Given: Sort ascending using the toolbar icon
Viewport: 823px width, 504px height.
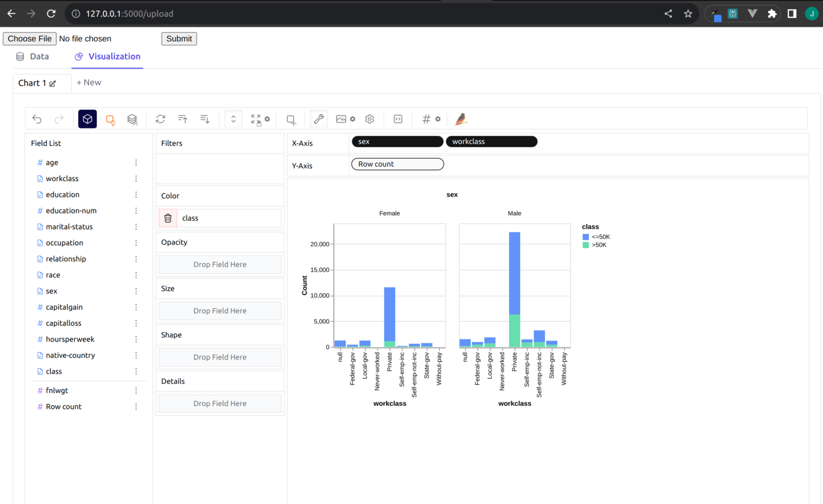Looking at the screenshot, I should point(183,119).
